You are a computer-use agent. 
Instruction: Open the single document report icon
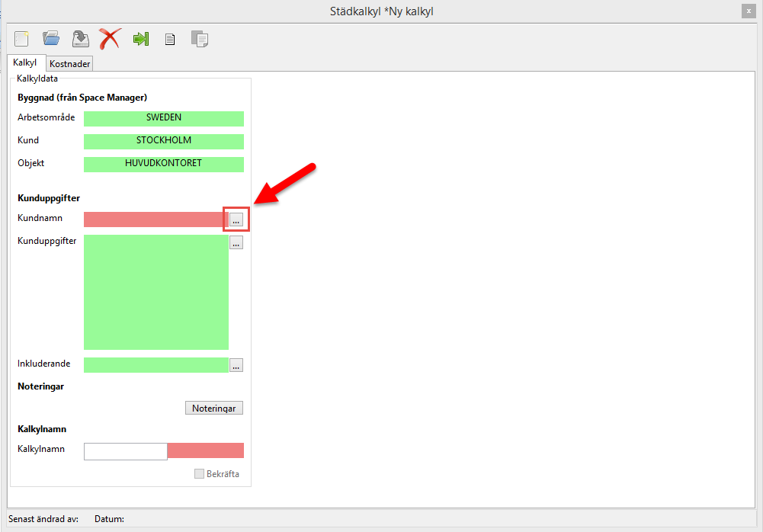[171, 39]
